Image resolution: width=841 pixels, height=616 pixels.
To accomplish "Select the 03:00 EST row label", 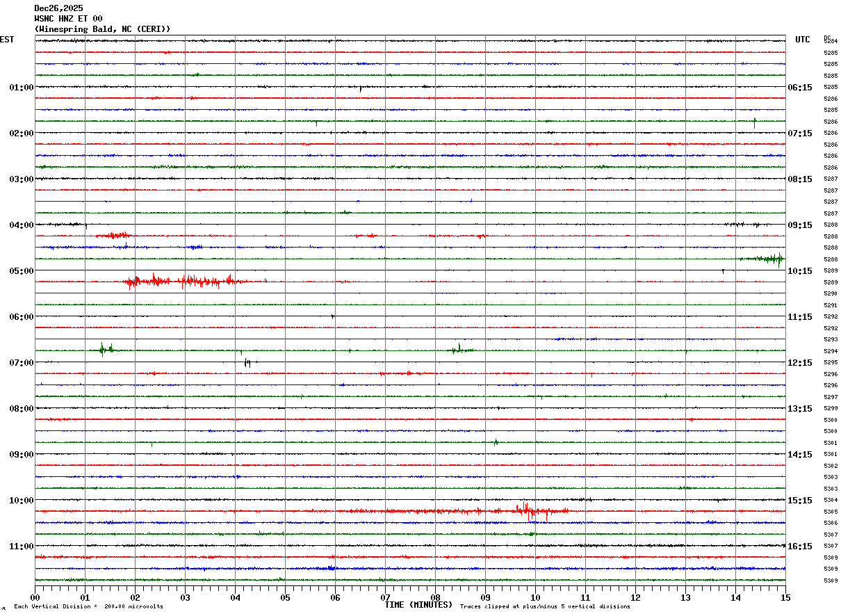I will (x=22, y=179).
